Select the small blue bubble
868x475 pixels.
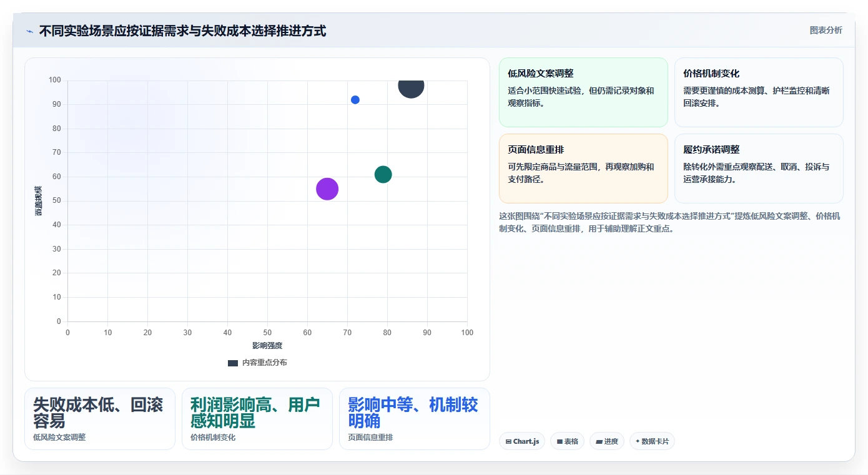click(355, 100)
